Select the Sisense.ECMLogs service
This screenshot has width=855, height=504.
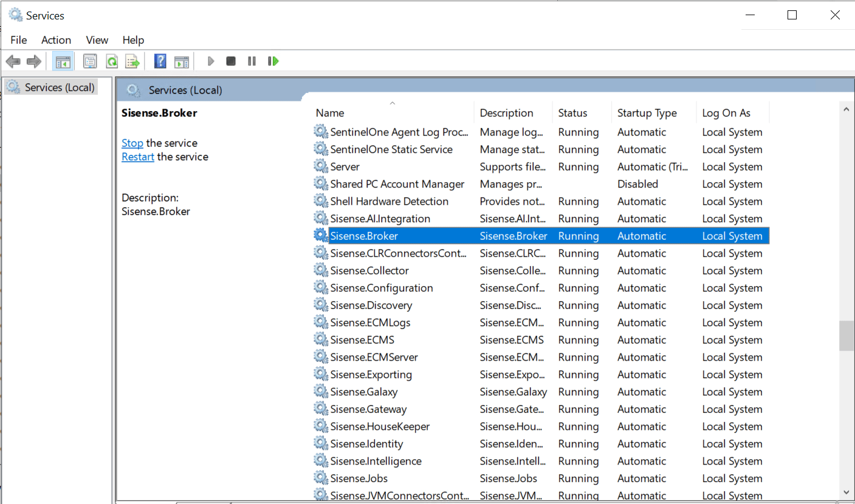pyautogui.click(x=370, y=322)
